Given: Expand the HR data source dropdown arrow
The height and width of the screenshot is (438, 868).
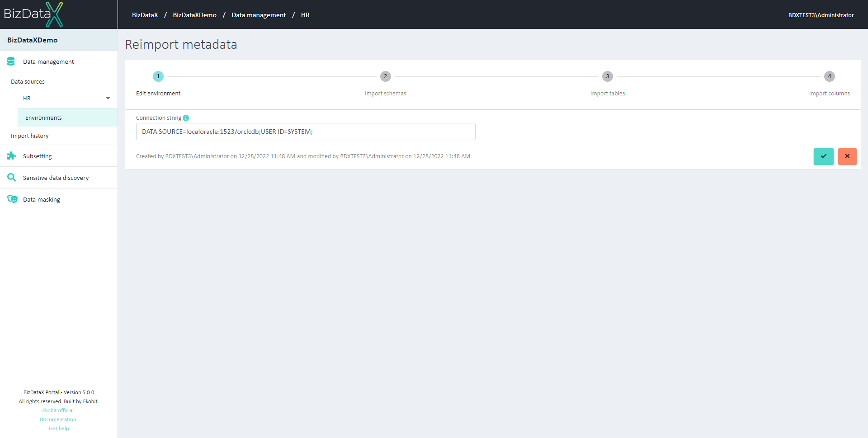Looking at the screenshot, I should [x=108, y=99].
